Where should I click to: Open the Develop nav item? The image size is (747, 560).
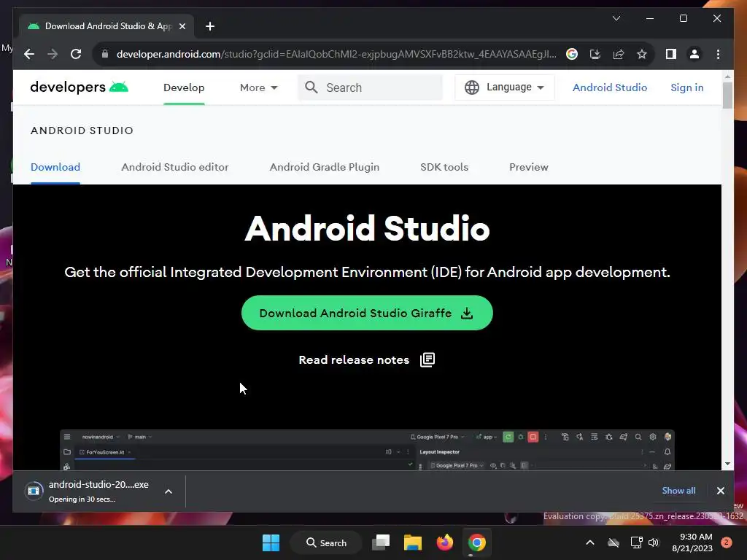pos(184,87)
